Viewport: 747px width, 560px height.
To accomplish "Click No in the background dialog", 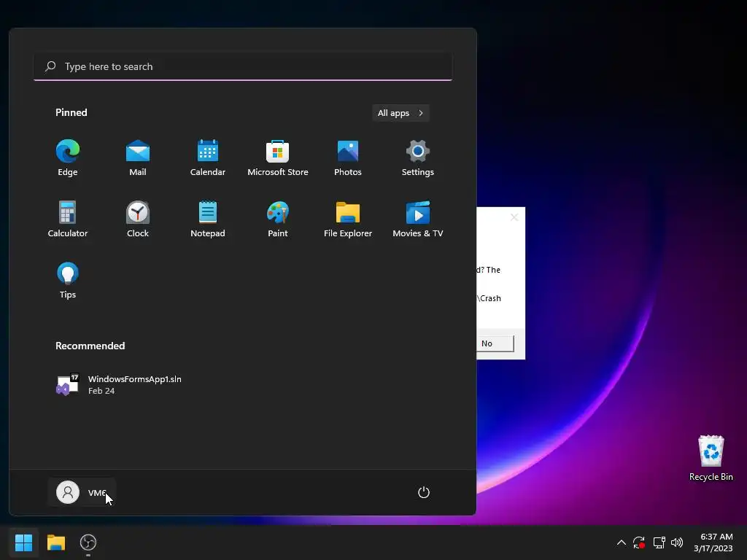I will pyautogui.click(x=494, y=343).
